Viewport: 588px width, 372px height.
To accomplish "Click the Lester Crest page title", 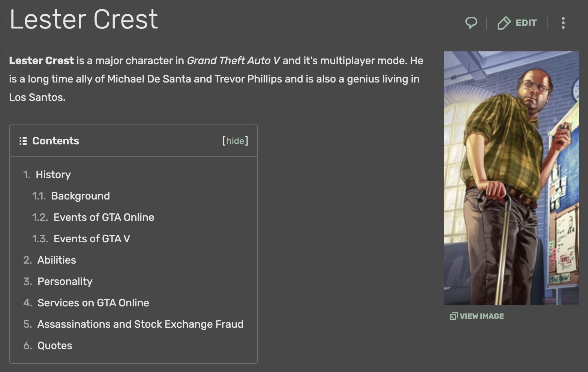I will (84, 19).
